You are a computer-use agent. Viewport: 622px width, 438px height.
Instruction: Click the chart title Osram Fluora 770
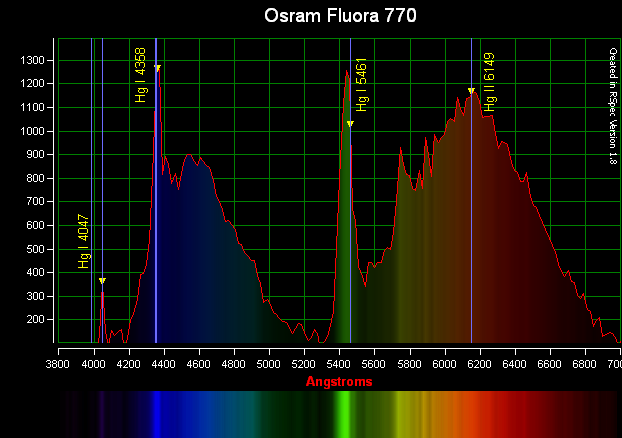pos(340,16)
